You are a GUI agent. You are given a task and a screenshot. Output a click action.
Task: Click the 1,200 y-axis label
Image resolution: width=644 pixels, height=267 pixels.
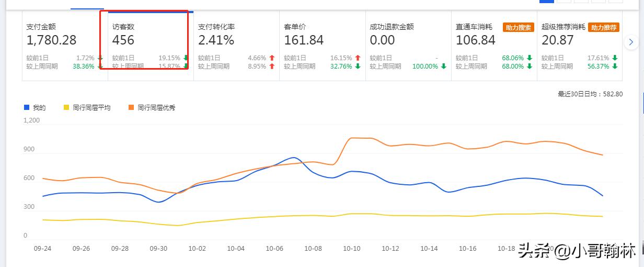[32, 120]
